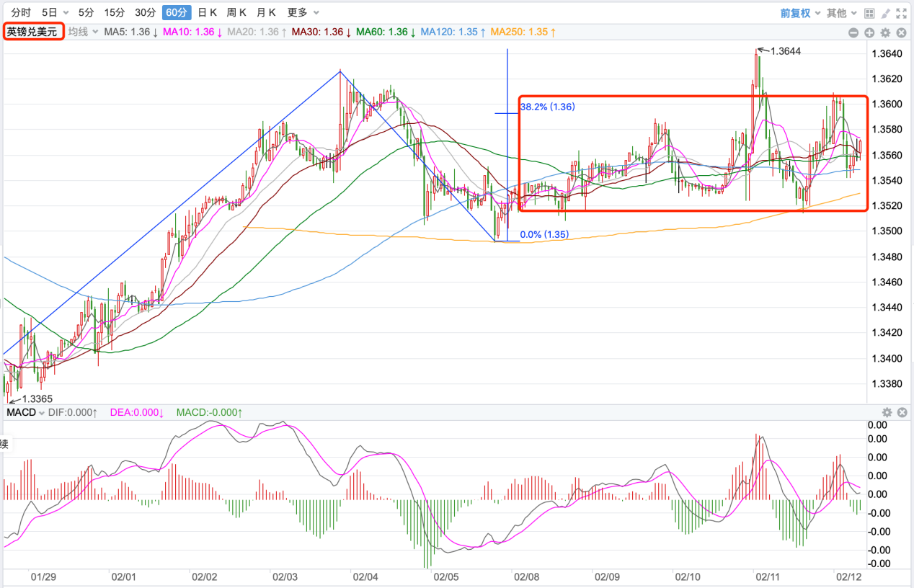
Task: Click the MA30: 1.36 dark red legend
Action: point(321,32)
